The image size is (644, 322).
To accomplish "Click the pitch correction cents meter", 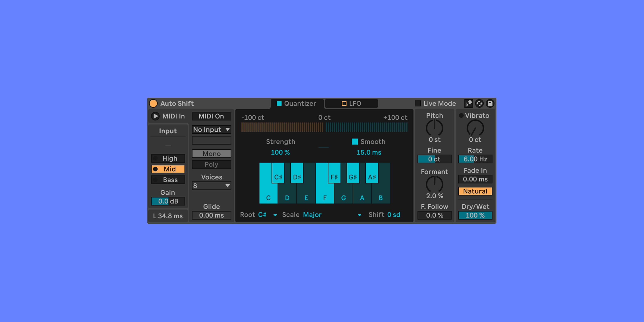I will 324,127.
